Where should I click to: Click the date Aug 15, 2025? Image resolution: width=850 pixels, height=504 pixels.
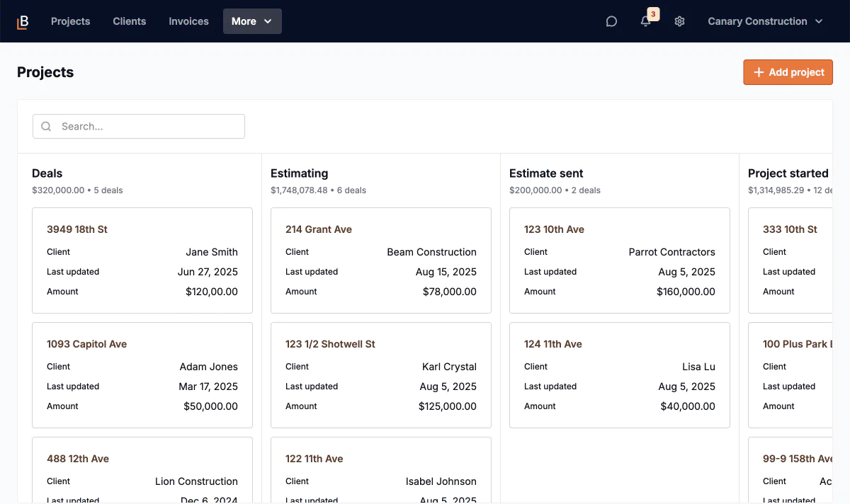446,272
